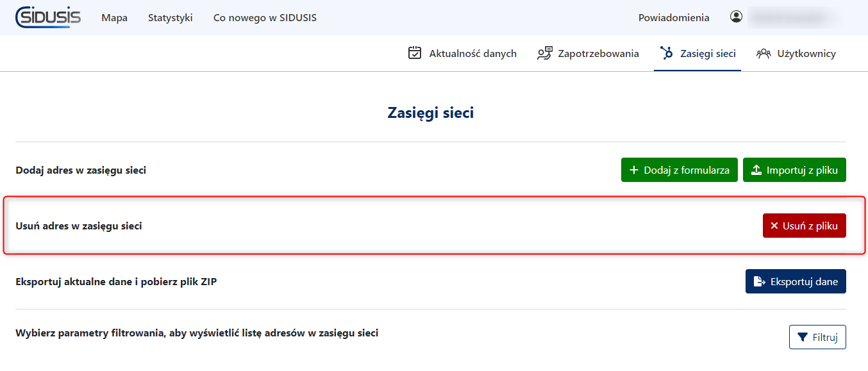The height and width of the screenshot is (371, 868).
Task: Switch to the Użytkownicy tab
Action: (x=806, y=54)
